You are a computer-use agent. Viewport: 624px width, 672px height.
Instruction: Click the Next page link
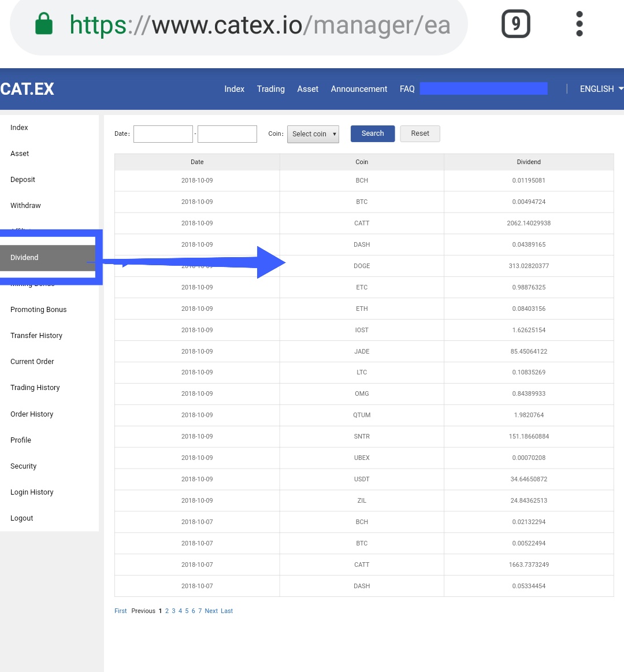click(x=211, y=611)
